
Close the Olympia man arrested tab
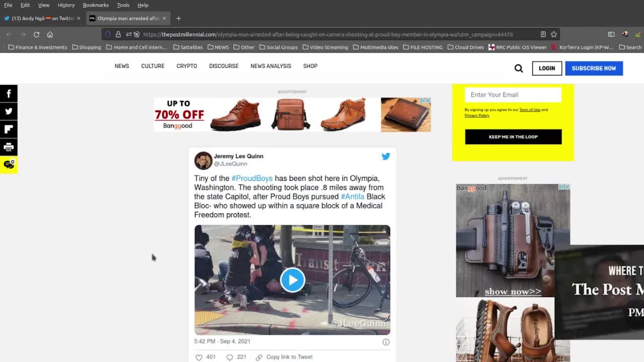[164, 18]
